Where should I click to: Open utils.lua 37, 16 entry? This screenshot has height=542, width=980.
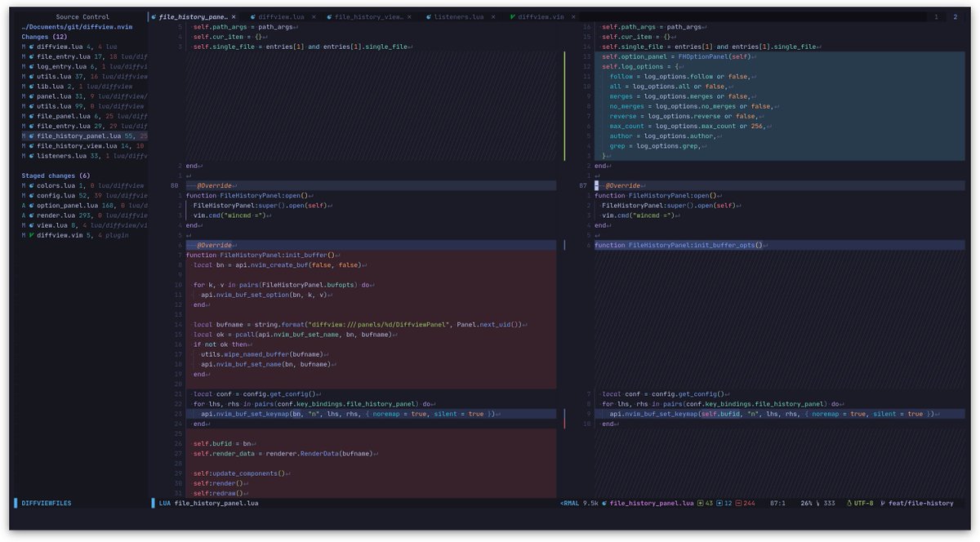[x=84, y=76]
